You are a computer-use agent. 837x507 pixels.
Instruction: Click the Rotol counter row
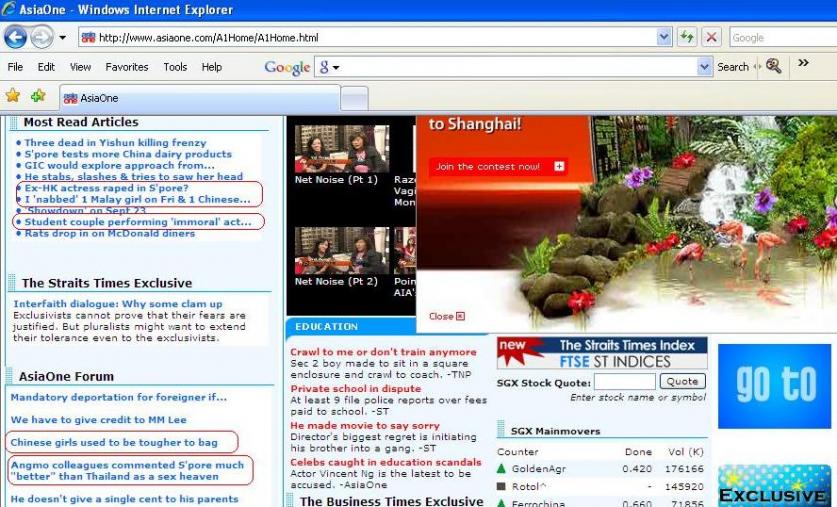click(601, 486)
